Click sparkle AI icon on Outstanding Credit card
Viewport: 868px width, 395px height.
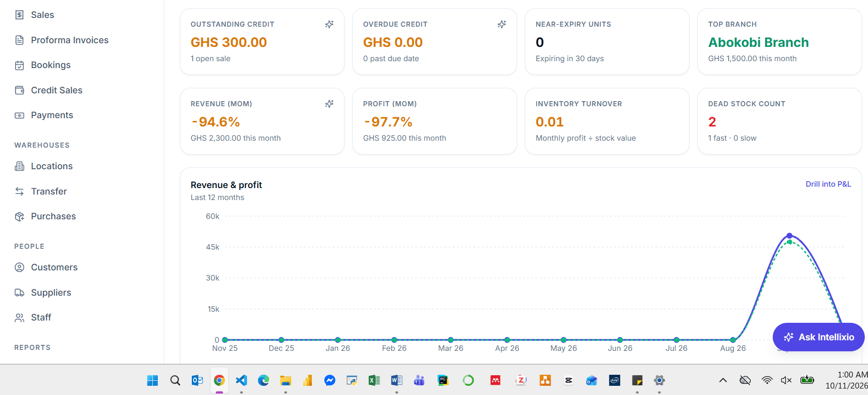pyautogui.click(x=329, y=24)
